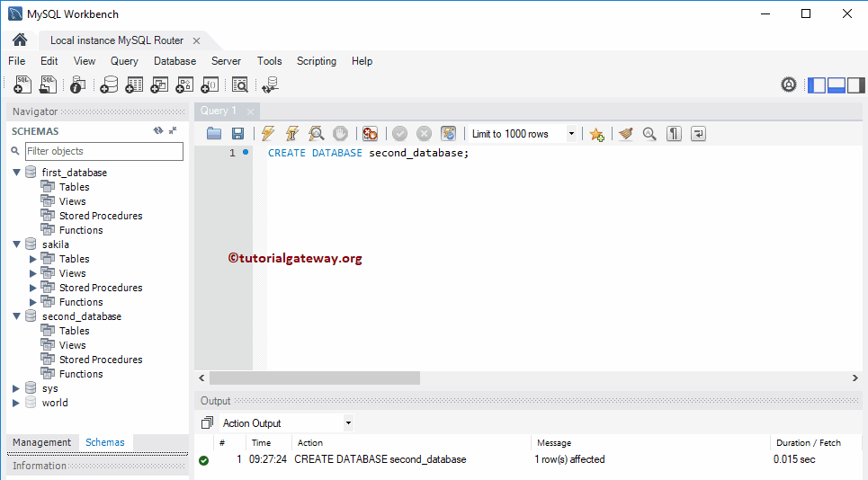Expand sakila Views node
Viewport: 868px width, 480px height.
pos(32,273)
